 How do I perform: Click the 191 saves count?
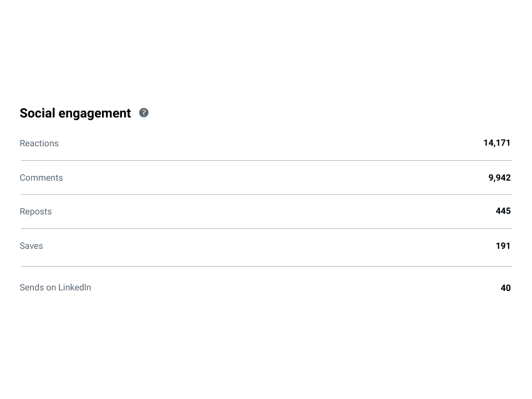coord(503,246)
